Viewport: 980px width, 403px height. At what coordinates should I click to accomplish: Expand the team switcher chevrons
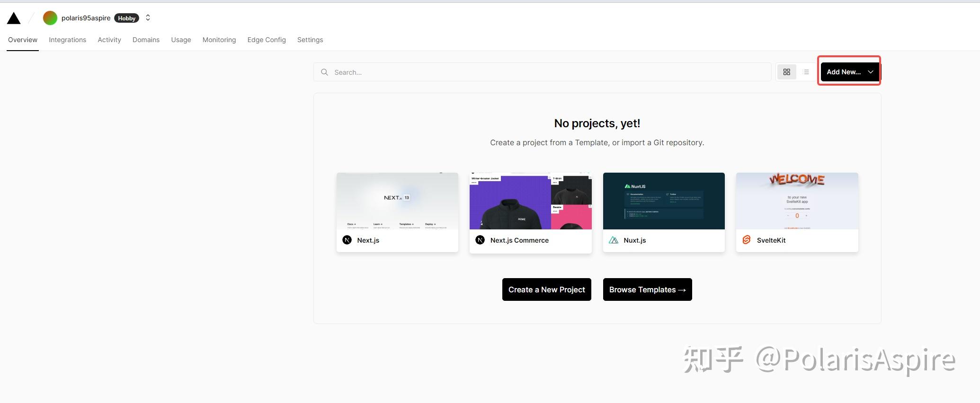click(x=148, y=18)
